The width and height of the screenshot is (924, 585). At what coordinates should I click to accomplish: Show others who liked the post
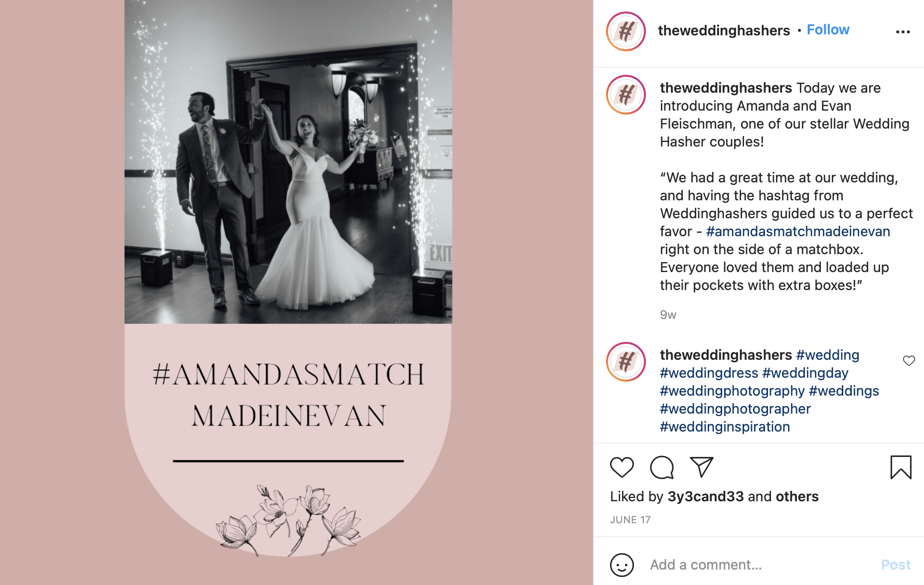[x=797, y=496]
